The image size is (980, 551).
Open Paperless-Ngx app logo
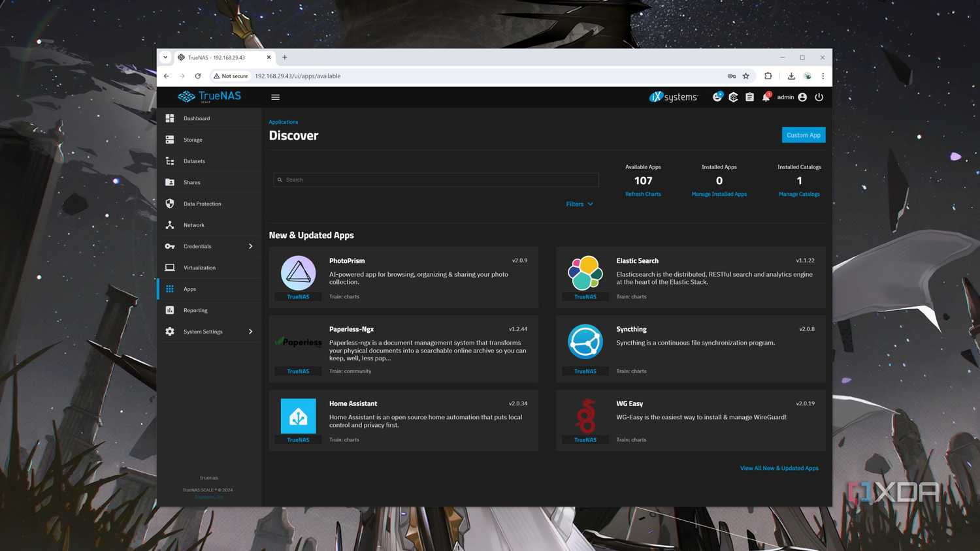coord(299,341)
